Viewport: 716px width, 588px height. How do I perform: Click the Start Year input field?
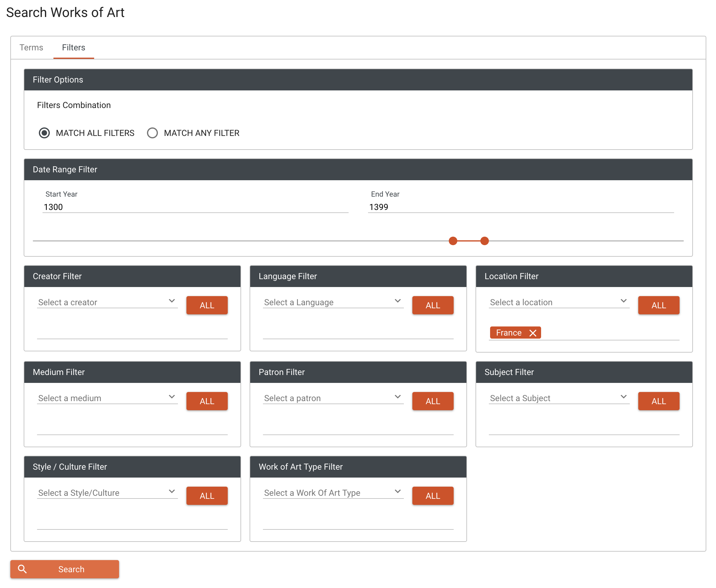pyautogui.click(x=195, y=207)
